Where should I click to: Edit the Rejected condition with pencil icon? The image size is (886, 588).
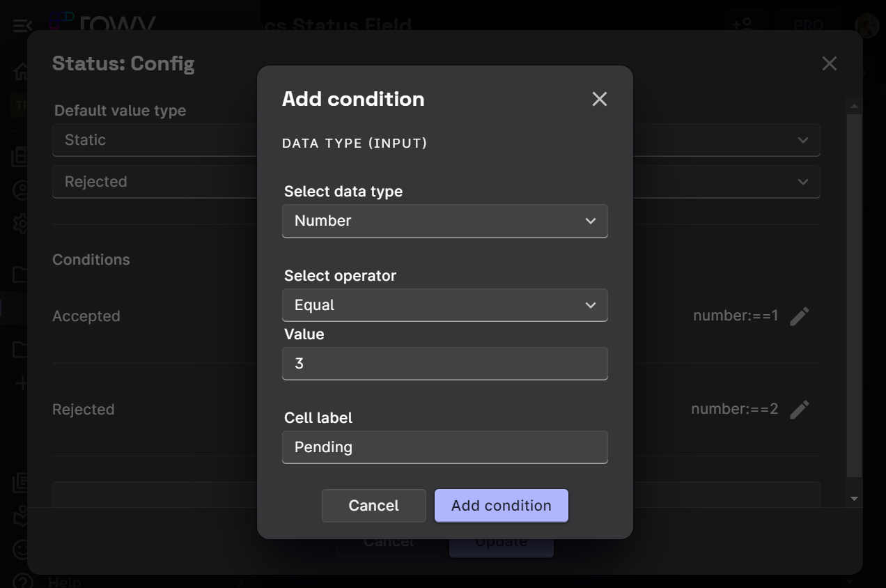(x=800, y=410)
